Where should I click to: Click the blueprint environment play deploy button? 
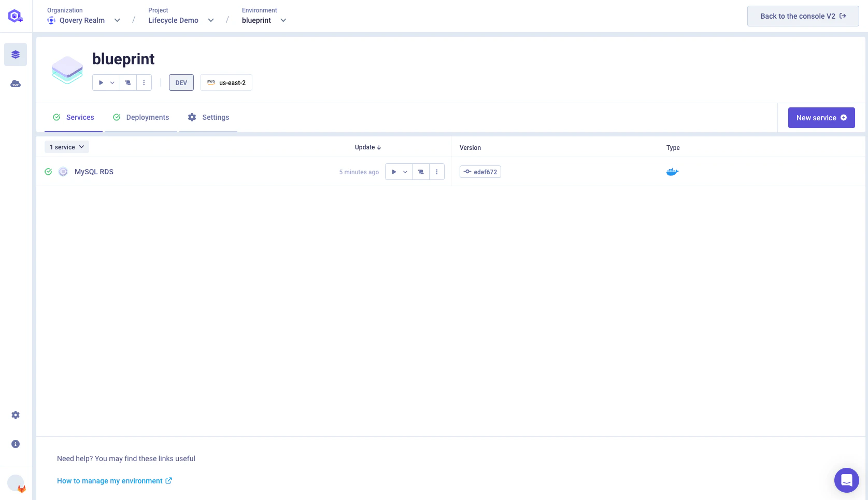(x=101, y=82)
